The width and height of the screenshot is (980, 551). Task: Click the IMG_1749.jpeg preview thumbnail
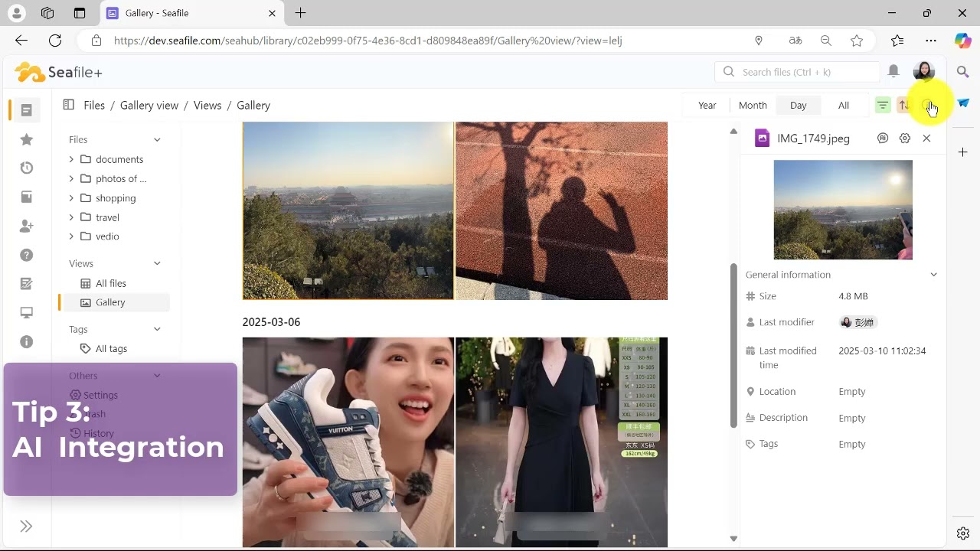pos(843,210)
